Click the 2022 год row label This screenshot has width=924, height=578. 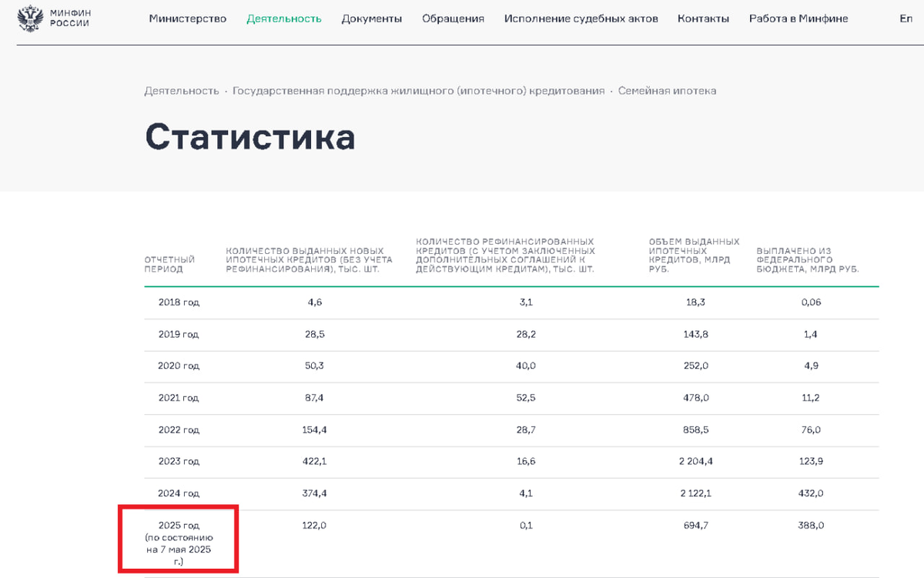[x=179, y=429]
